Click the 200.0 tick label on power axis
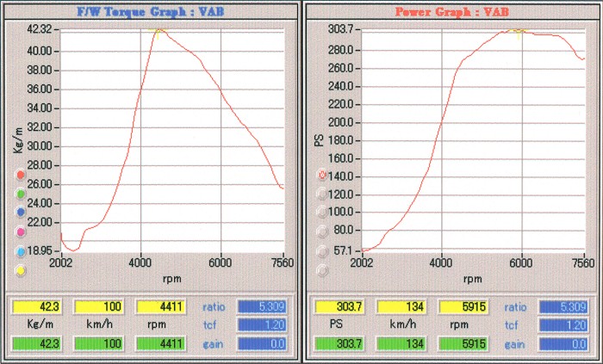This screenshot has height=364, width=603. [x=341, y=122]
